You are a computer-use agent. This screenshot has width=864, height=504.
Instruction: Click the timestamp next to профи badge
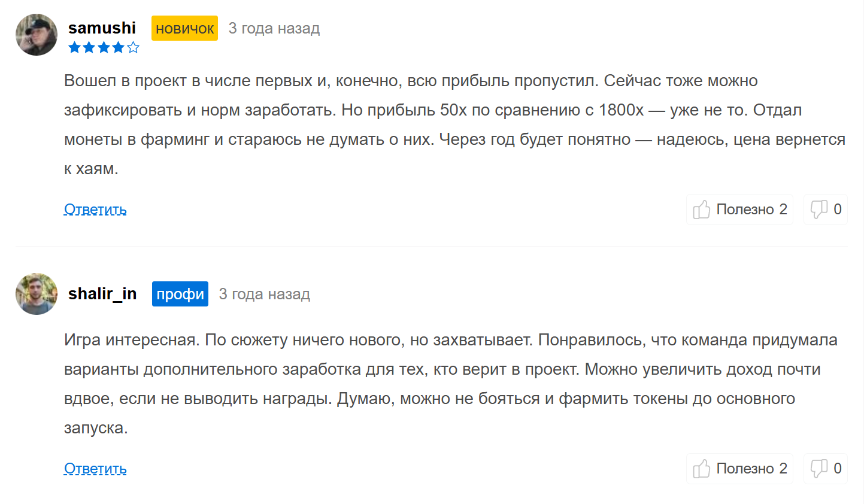tap(264, 294)
